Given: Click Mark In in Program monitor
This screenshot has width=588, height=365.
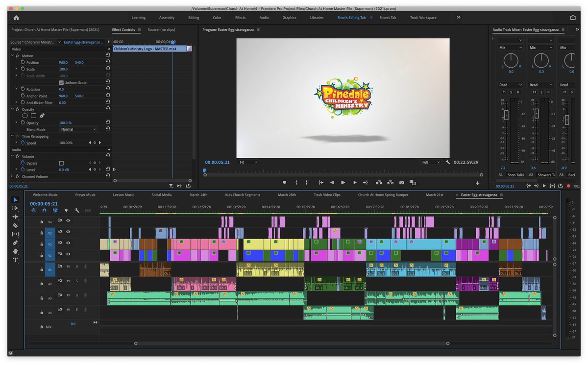Looking at the screenshot, I should 296,182.
